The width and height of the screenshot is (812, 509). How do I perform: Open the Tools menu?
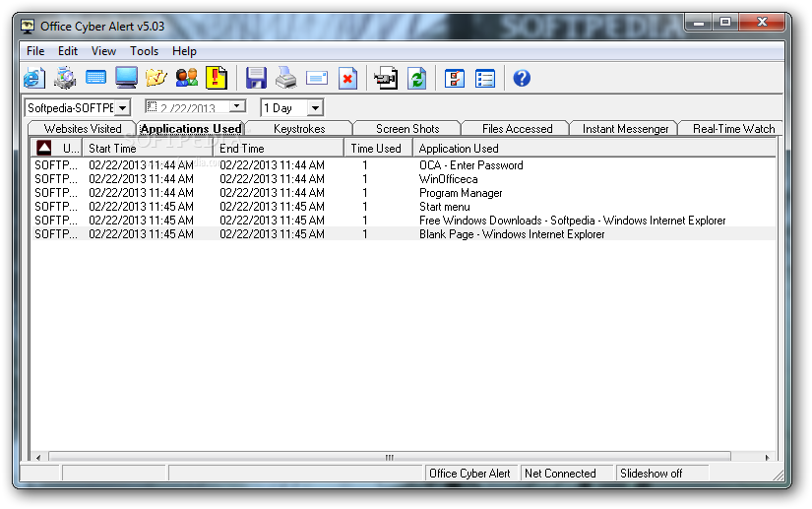[144, 51]
